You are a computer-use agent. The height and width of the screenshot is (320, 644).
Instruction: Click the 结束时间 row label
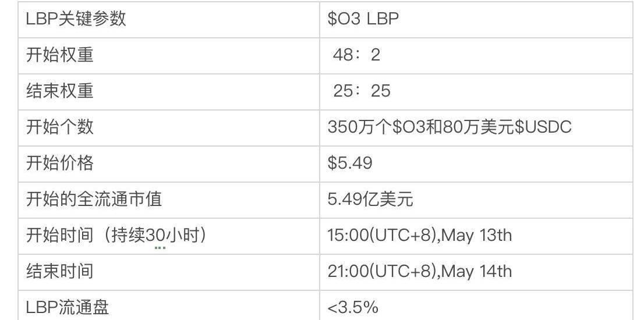click(59, 271)
